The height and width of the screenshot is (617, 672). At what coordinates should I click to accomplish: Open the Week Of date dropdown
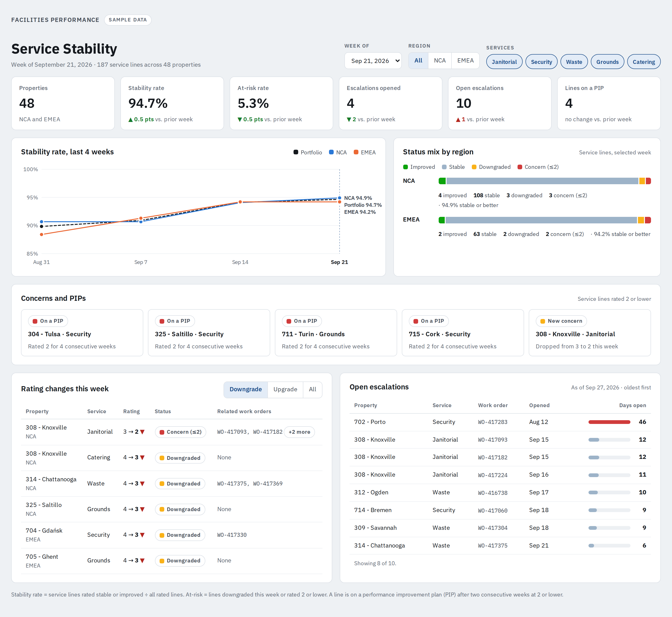373,61
